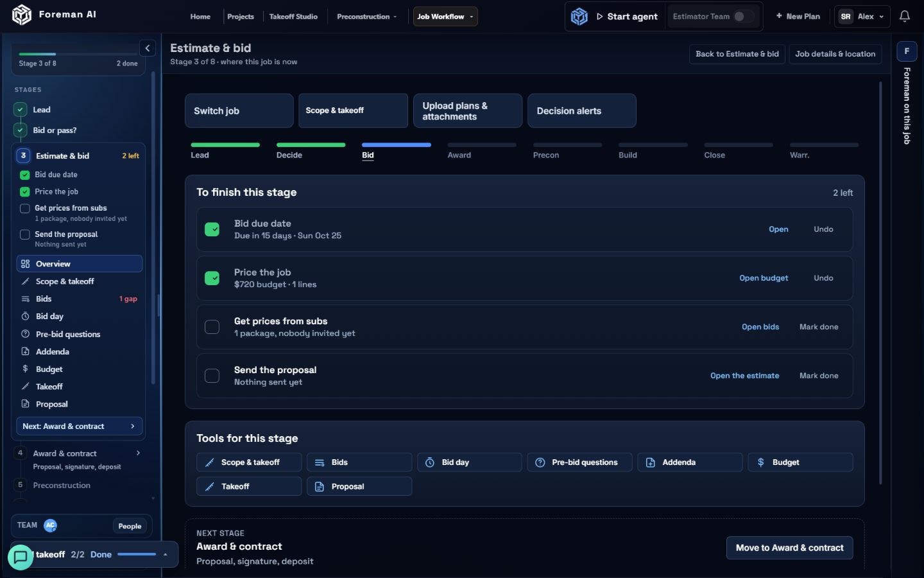Viewport: 924px width, 578px height.
Task: Check Get prices from subs in main list
Action: point(212,327)
